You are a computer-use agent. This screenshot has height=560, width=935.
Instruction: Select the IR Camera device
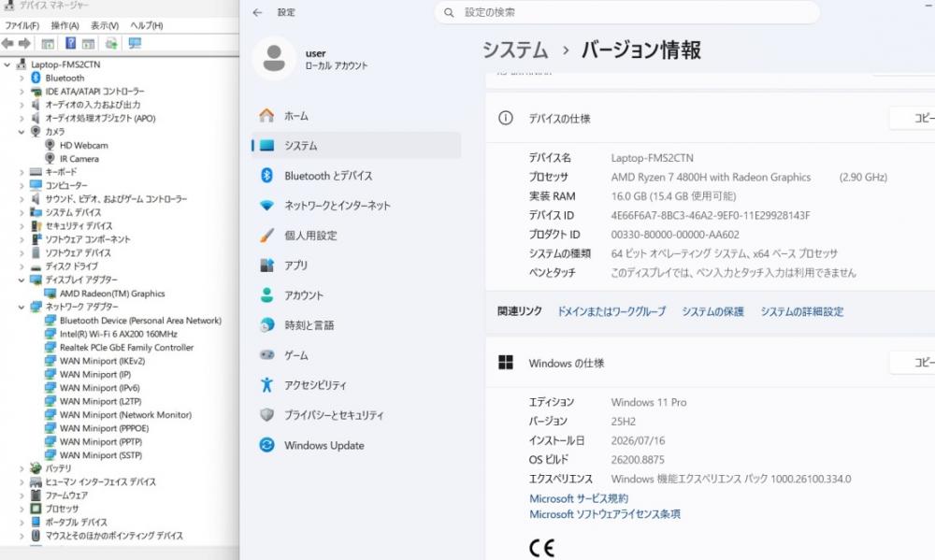tap(79, 159)
